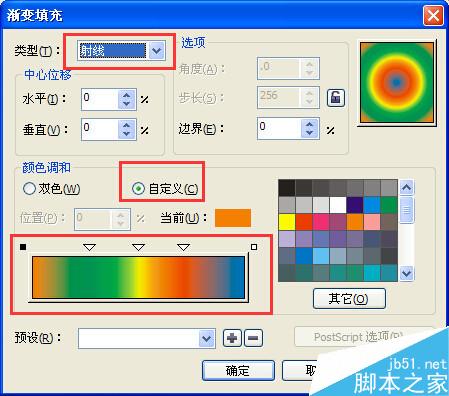Increase the 垂直 value with up arrow
449x396 pixels.
click(x=126, y=125)
